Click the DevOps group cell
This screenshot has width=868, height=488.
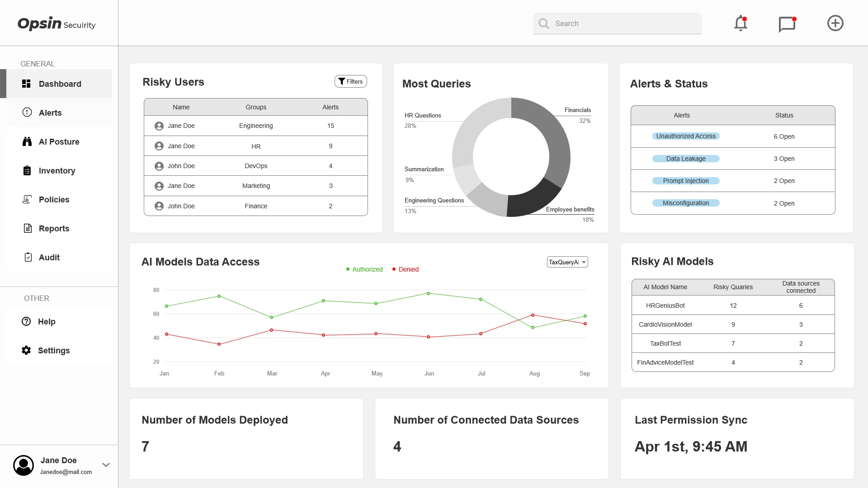coord(256,166)
